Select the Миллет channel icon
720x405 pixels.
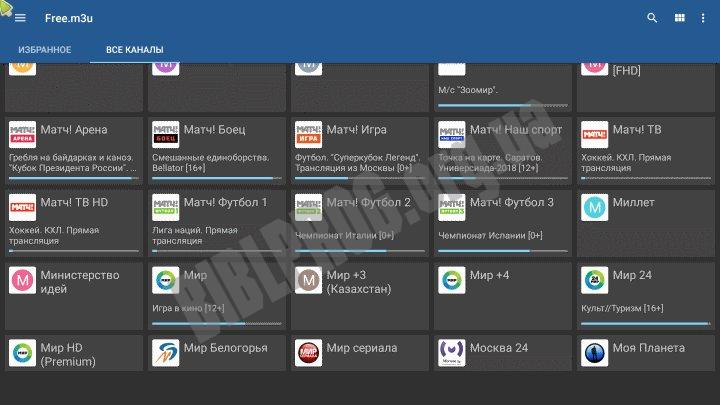click(595, 207)
